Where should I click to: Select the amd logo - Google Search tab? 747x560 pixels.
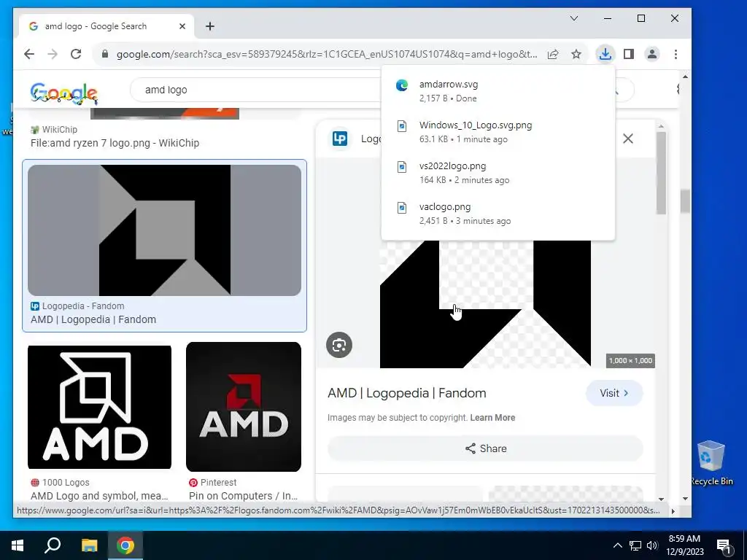[x=107, y=26]
